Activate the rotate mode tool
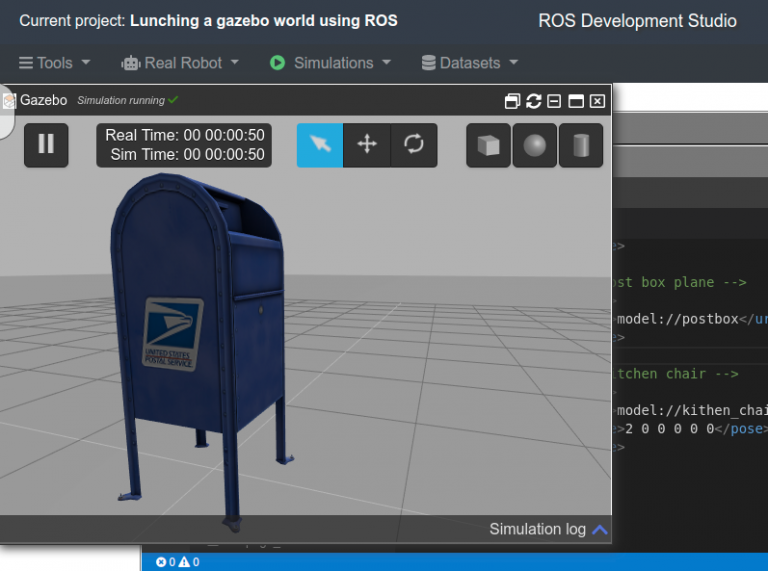The image size is (768, 571). (414, 145)
